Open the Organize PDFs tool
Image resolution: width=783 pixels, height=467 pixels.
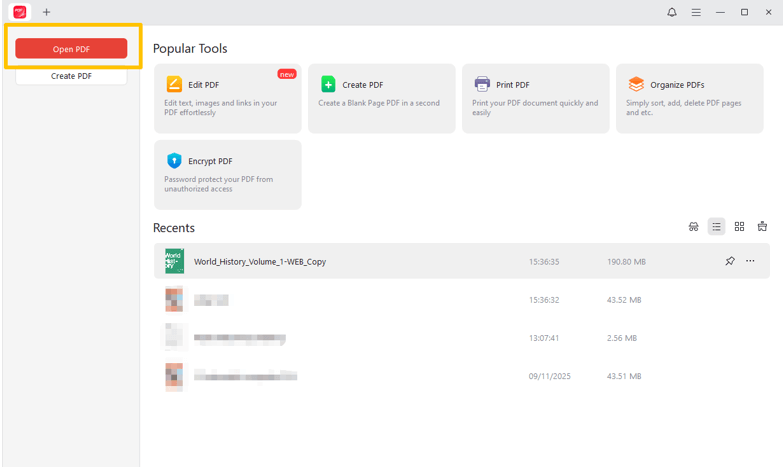tap(689, 98)
